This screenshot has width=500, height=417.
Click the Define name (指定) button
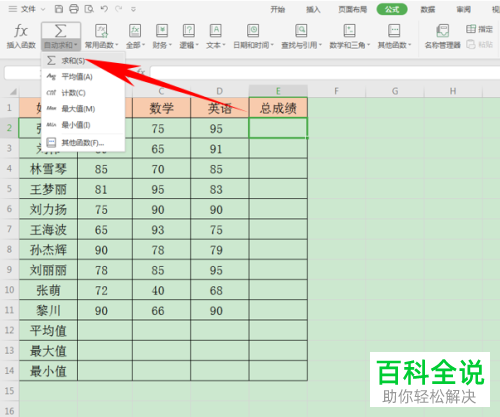point(479,29)
